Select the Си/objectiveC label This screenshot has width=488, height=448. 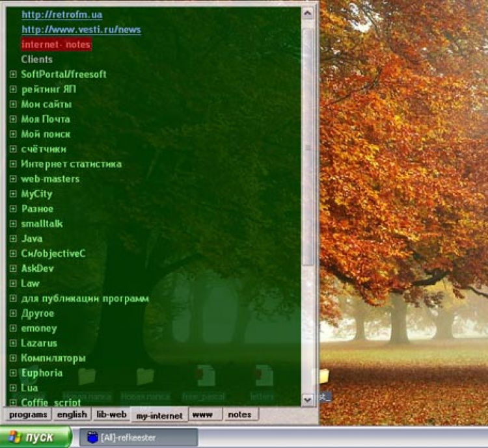click(53, 254)
